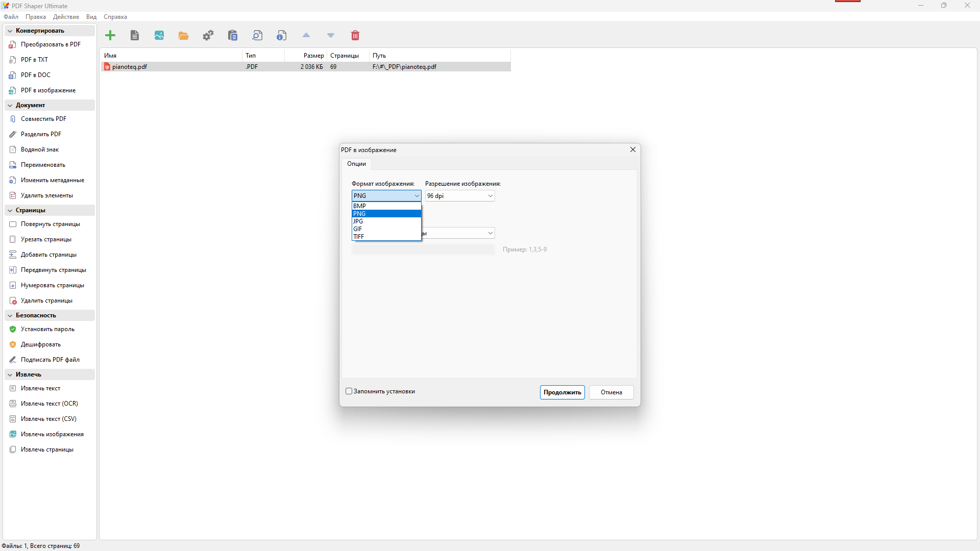Collapse the Безопасность sidebar section
The width and height of the screenshot is (980, 551).
click(x=10, y=316)
